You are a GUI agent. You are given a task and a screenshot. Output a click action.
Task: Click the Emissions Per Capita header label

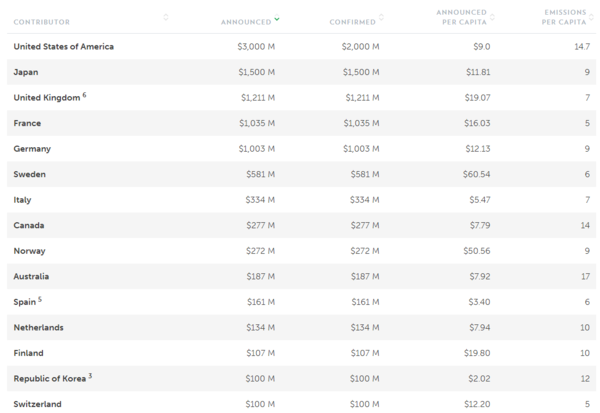[563, 18]
